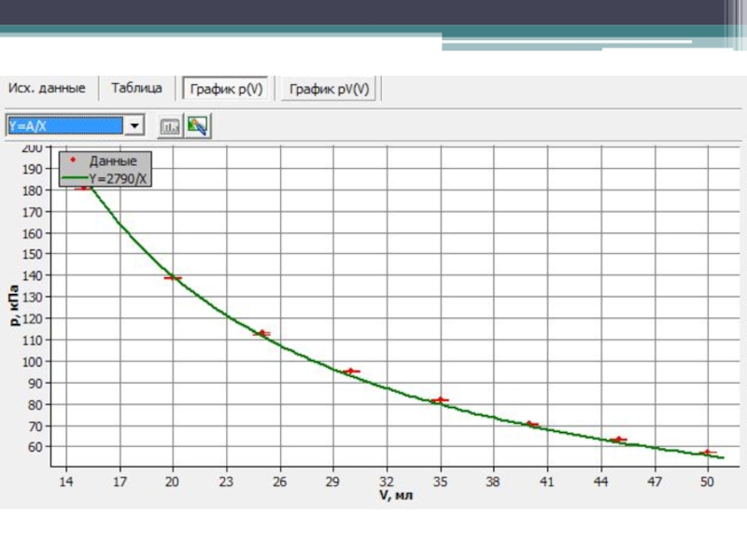Screen dimensions: 747x560
Task: Open the Исх. данные tab
Action: [48, 89]
